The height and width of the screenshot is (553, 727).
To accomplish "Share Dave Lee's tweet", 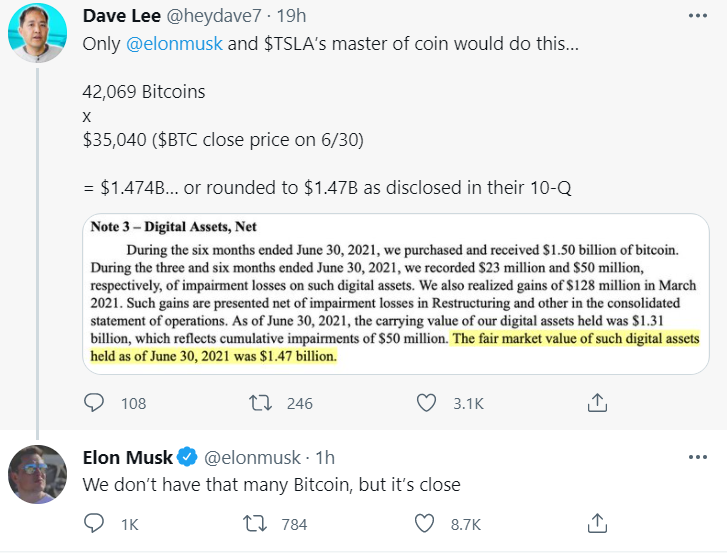I will pyautogui.click(x=597, y=403).
